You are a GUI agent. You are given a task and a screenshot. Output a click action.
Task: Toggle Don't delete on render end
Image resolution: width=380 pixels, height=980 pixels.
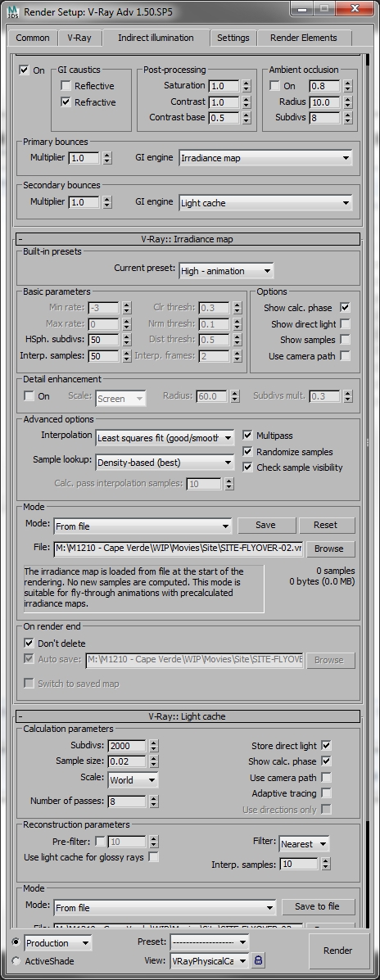(x=29, y=643)
